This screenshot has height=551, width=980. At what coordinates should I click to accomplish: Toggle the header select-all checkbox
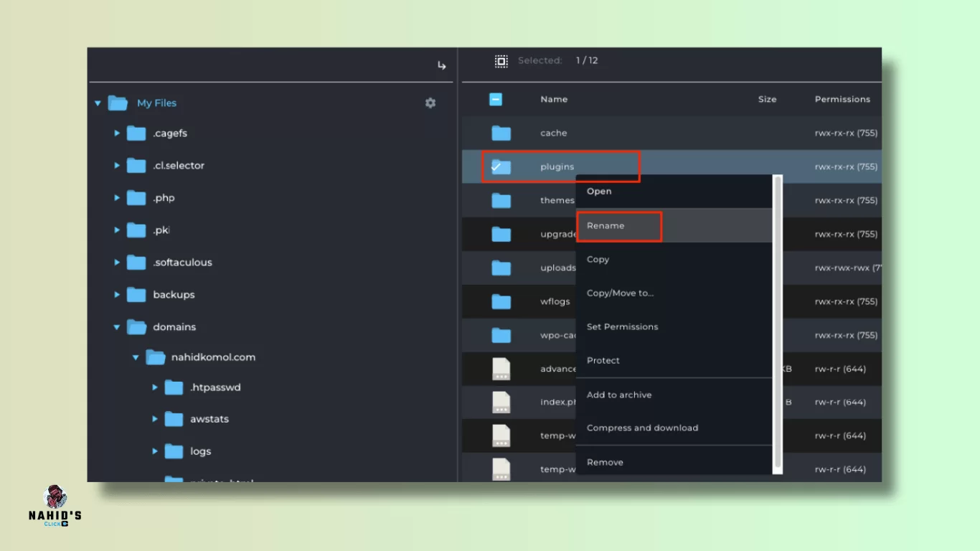pyautogui.click(x=496, y=100)
